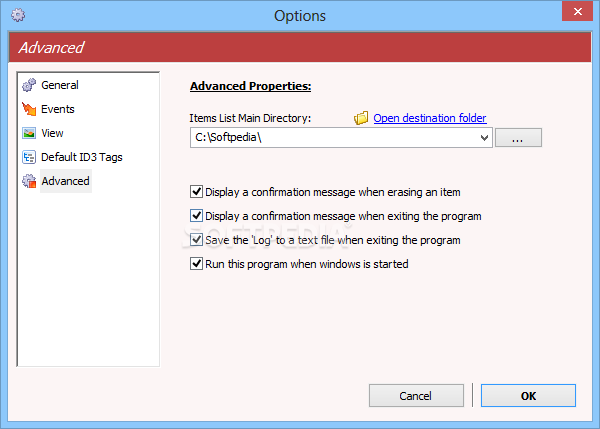This screenshot has width=600, height=429.
Task: Click the Advanced gear icon in sidebar
Action: tap(29, 181)
